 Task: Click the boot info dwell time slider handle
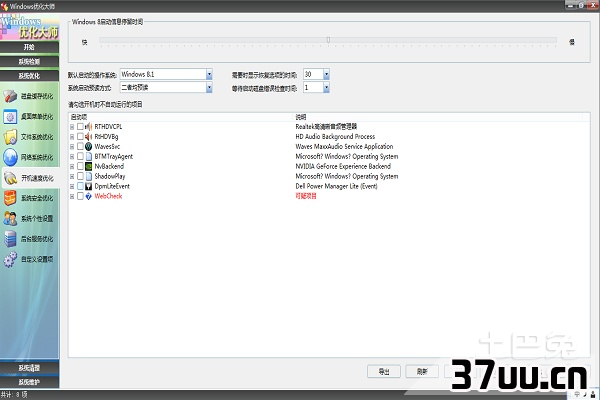tap(328, 40)
